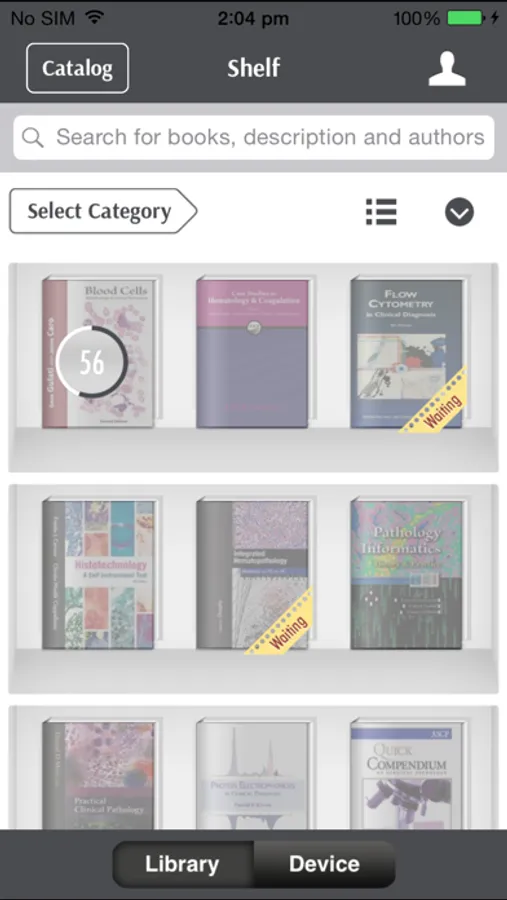
Task: Open the circular down-arrow options menu
Action: click(x=459, y=212)
